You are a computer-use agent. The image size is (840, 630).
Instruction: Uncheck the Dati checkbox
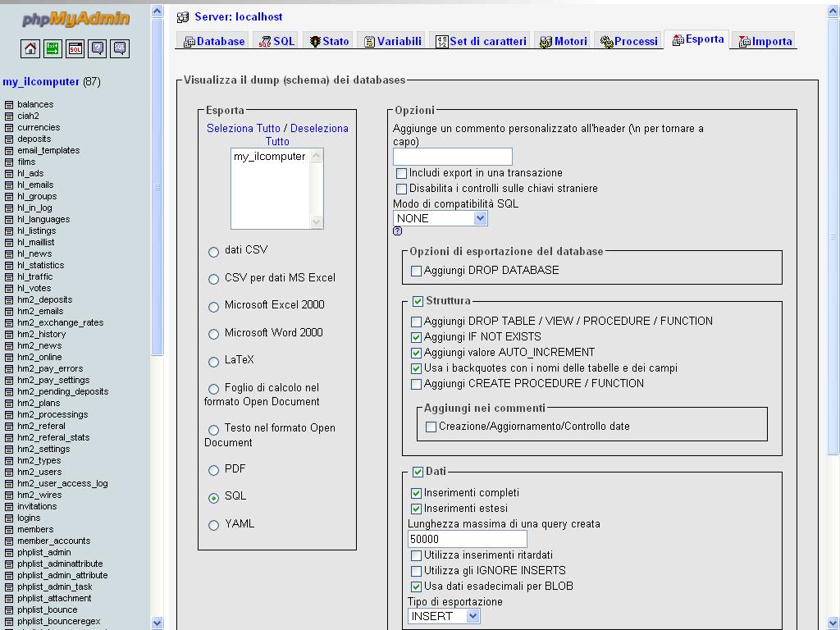point(418,472)
